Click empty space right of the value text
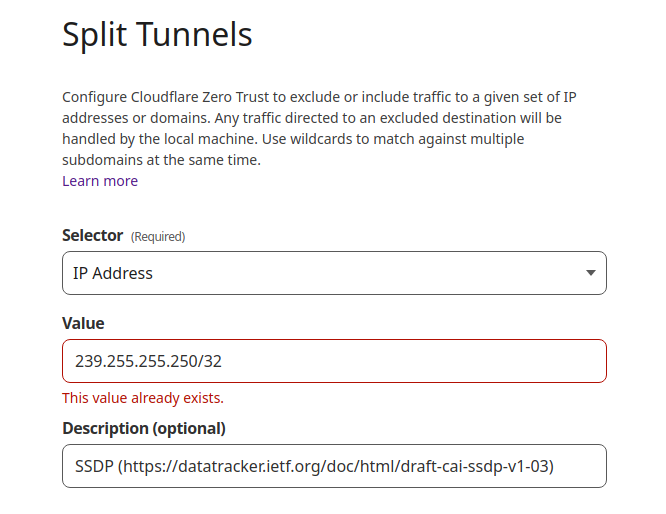Image resolution: width=666 pixels, height=514 pixels. pos(412,361)
